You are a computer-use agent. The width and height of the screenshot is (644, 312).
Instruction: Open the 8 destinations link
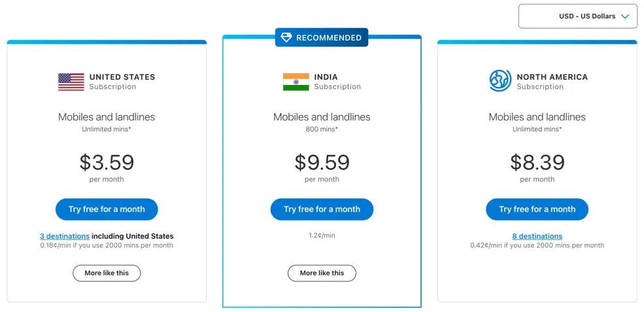[537, 236]
